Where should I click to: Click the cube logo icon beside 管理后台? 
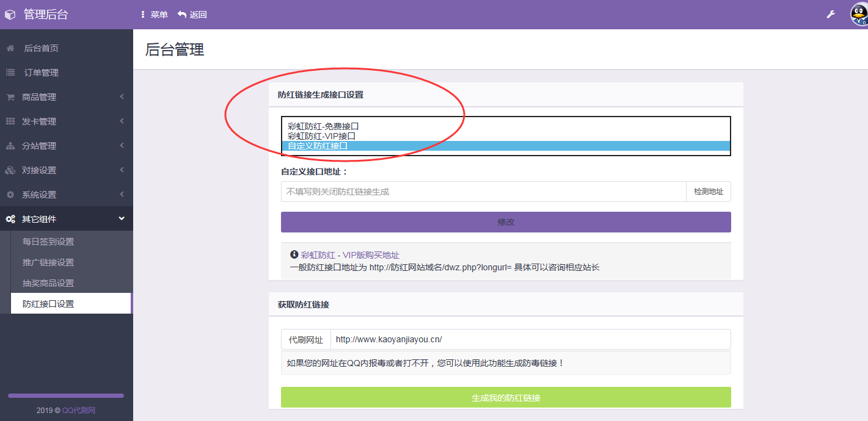pos(10,15)
